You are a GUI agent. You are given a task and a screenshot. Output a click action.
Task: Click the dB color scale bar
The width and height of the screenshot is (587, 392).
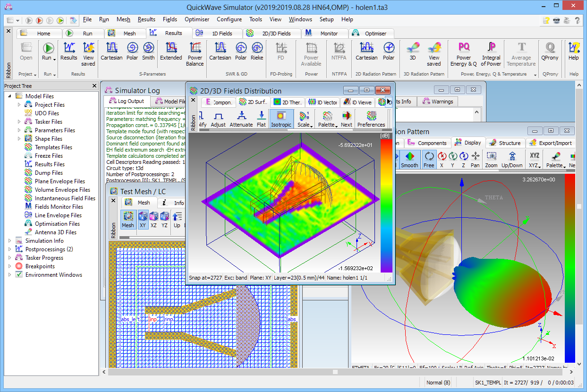pyautogui.click(x=386, y=205)
